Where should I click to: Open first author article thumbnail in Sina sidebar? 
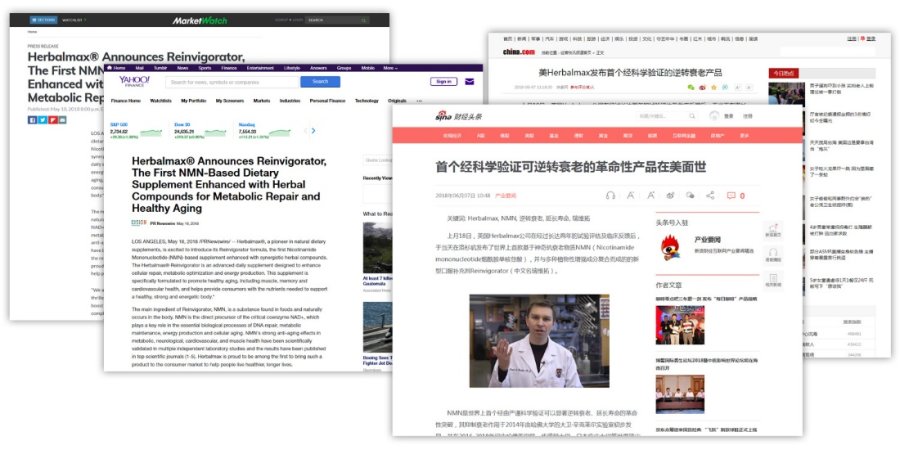680,324
